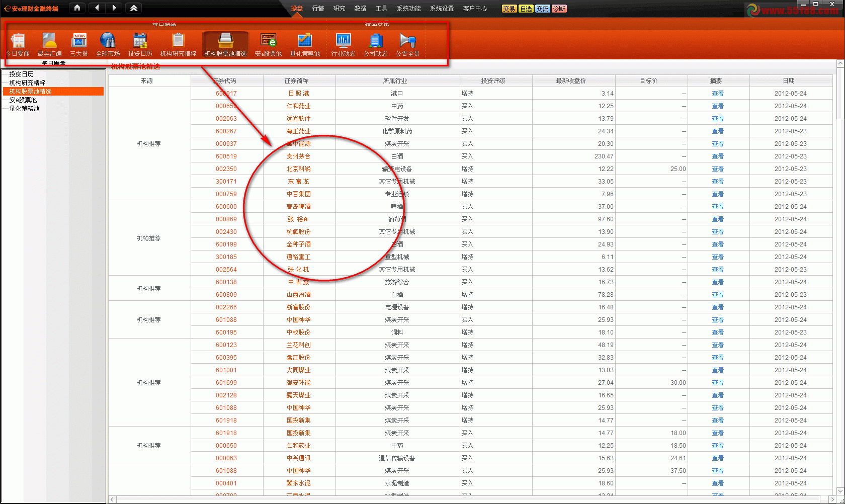Open 全球市场 globe icon

pos(108,45)
